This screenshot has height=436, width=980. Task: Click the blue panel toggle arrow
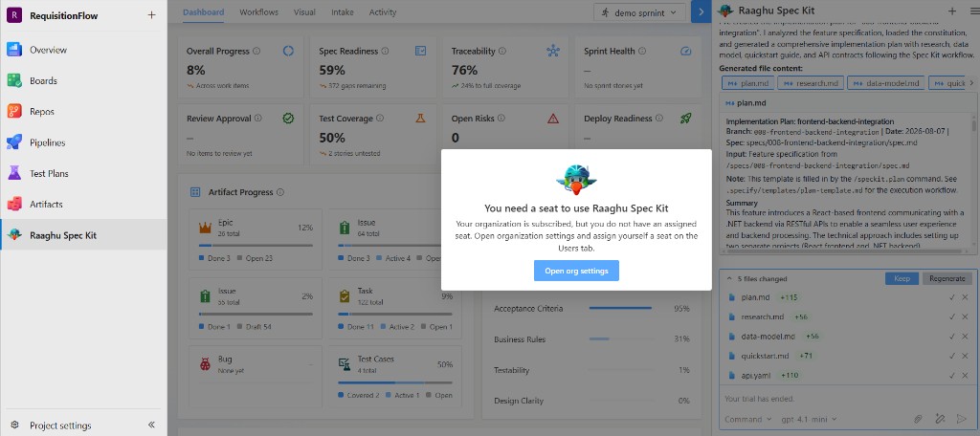point(701,11)
